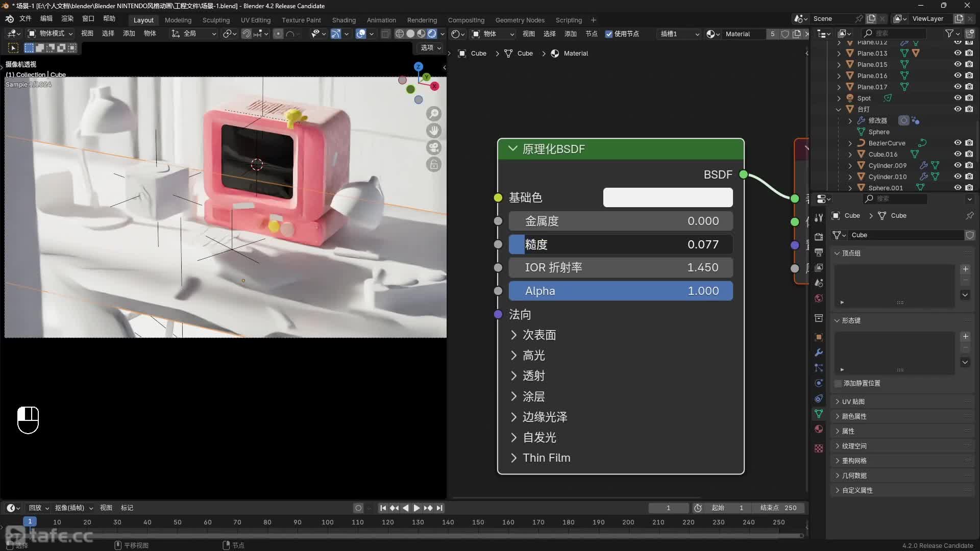This screenshot has height=551, width=980.
Task: Open the Scene properties tab
Action: tap(819, 283)
